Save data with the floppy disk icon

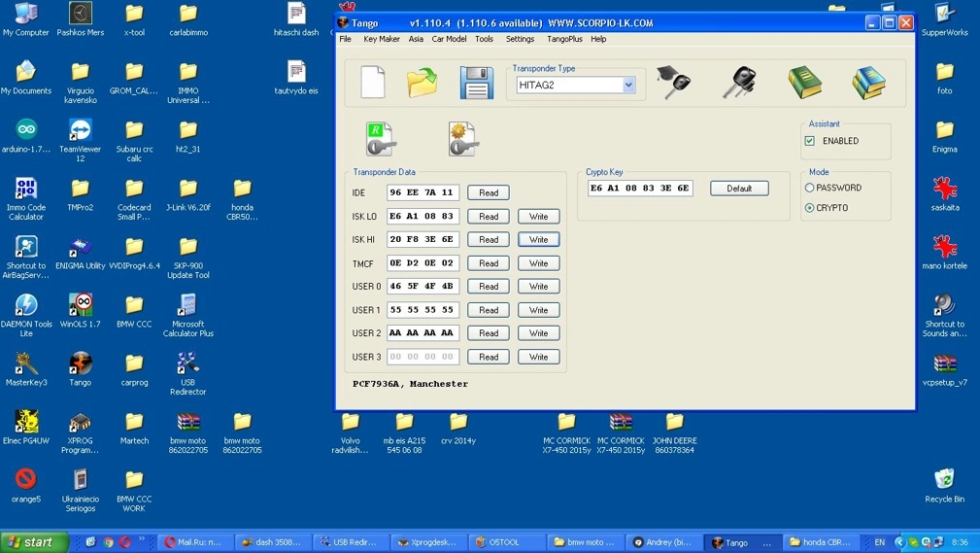(x=476, y=83)
